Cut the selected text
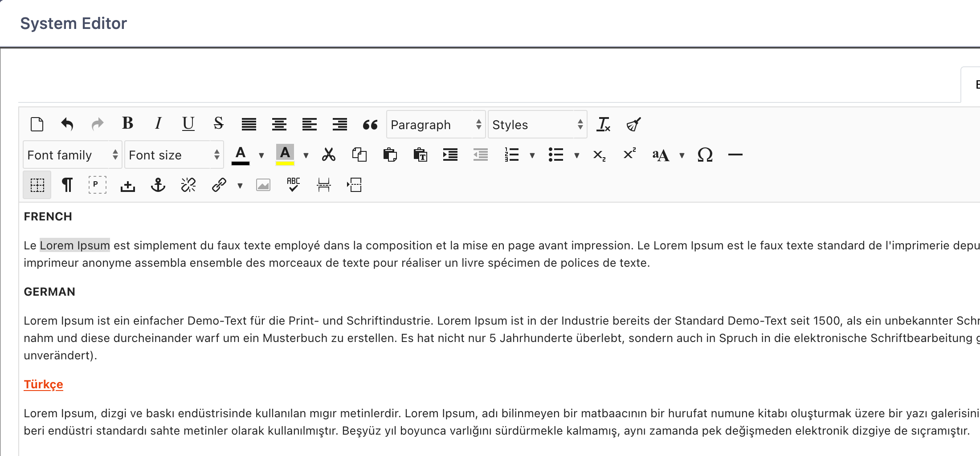 pos(329,155)
